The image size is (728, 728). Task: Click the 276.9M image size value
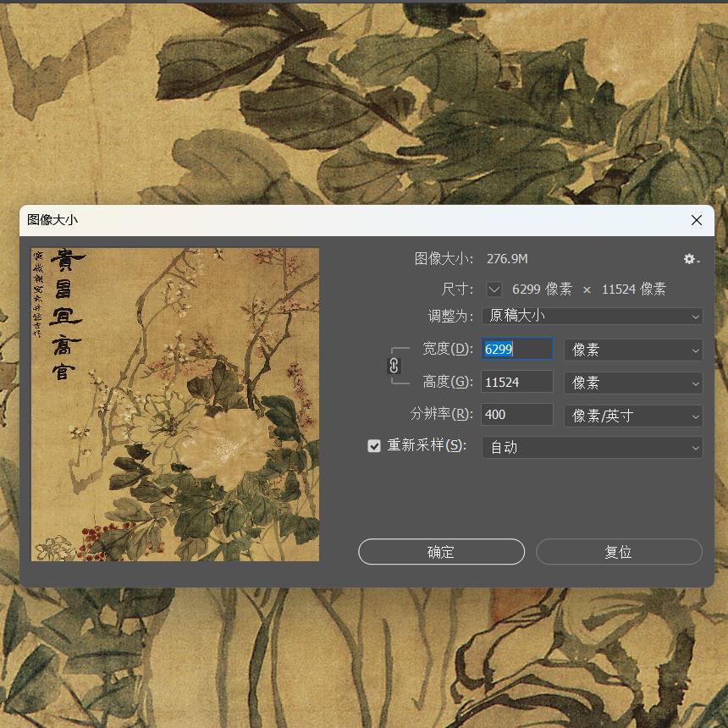point(507,259)
